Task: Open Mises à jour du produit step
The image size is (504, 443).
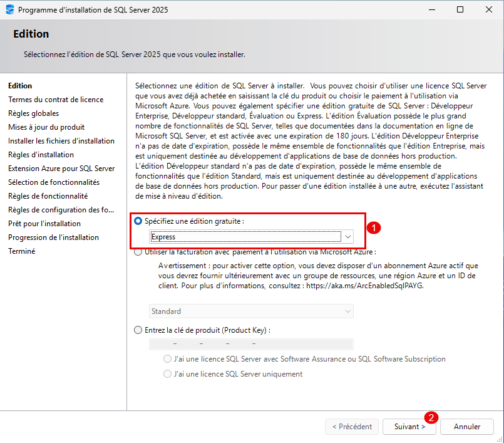Action: (46, 127)
